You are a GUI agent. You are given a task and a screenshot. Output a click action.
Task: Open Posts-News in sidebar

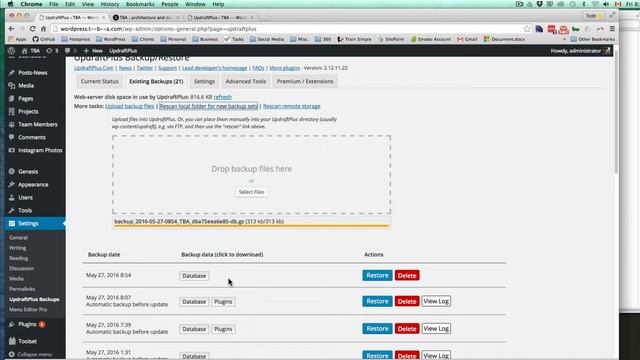pos(33,73)
